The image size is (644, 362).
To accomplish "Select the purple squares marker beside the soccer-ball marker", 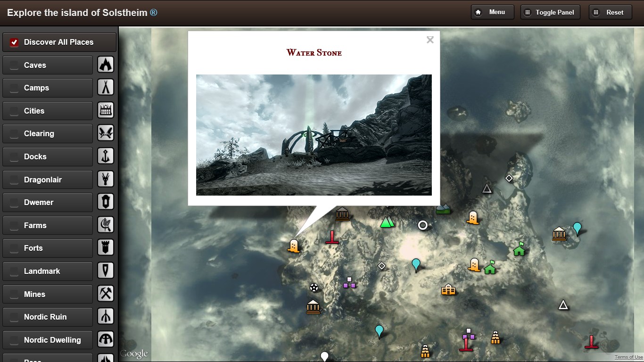I will tap(349, 282).
